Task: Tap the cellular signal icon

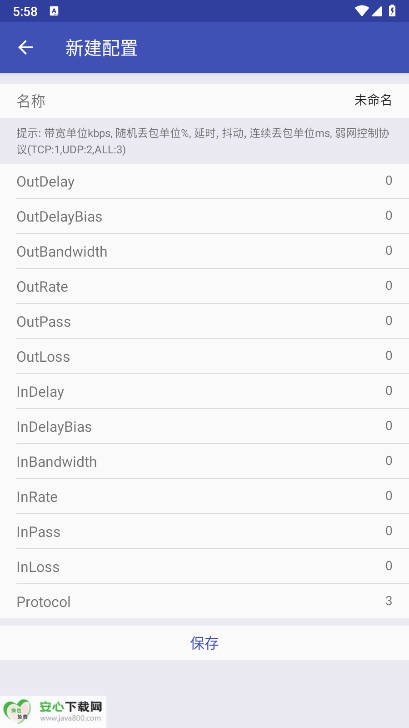Action: [x=377, y=11]
